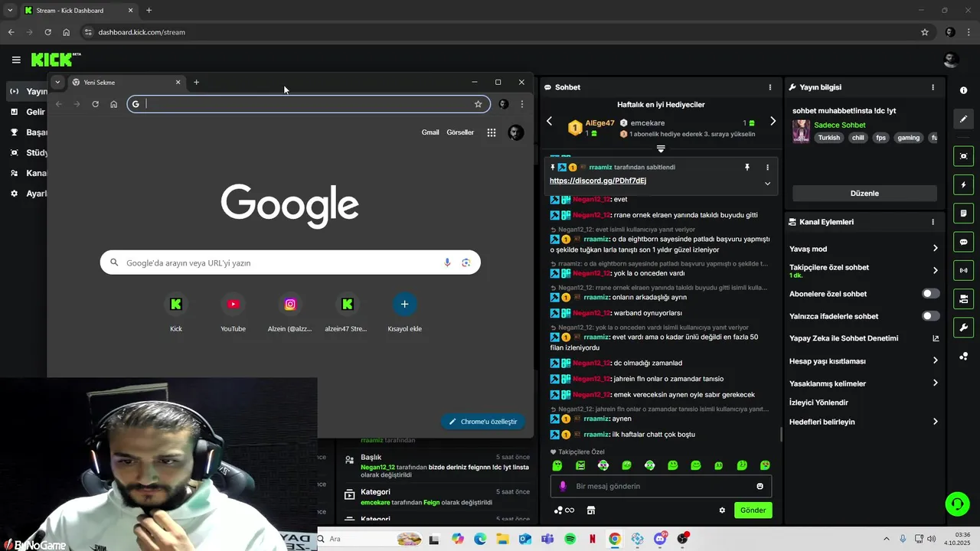980x551 pixels.
Task: Click Kısayol ekle plus shortcut
Action: pyautogui.click(x=404, y=312)
